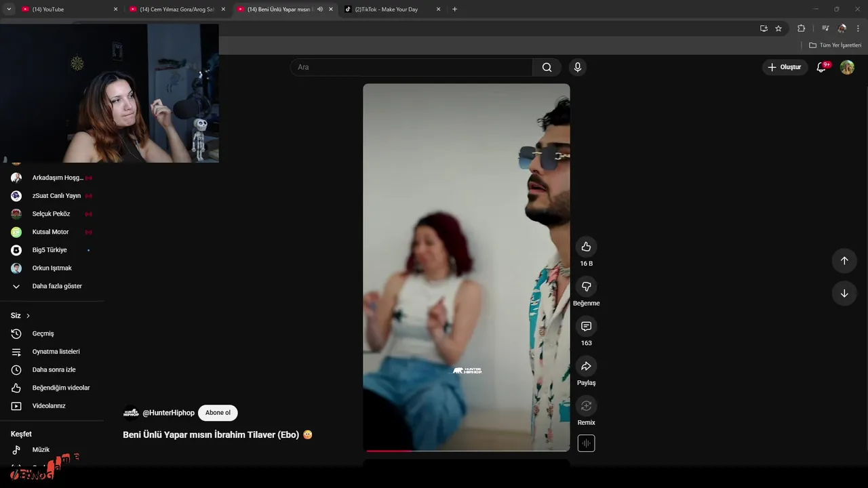Pause the playing Short video

(x=467, y=267)
